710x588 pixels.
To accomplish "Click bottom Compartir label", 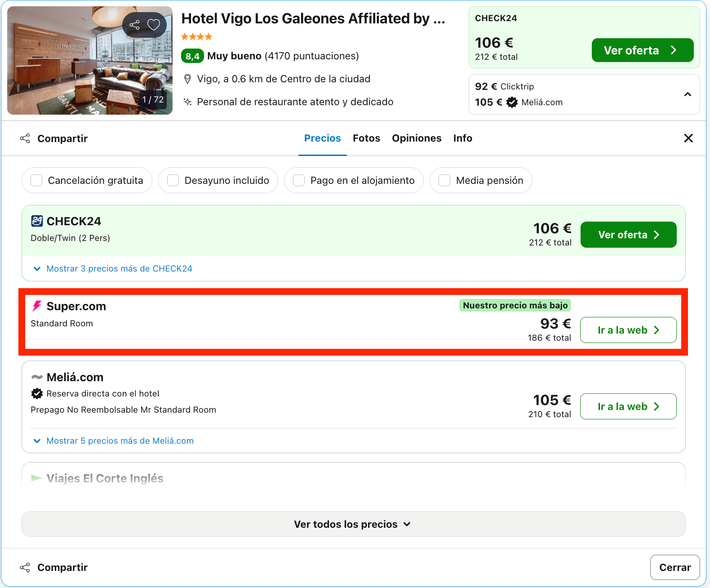I will pyautogui.click(x=62, y=567).
